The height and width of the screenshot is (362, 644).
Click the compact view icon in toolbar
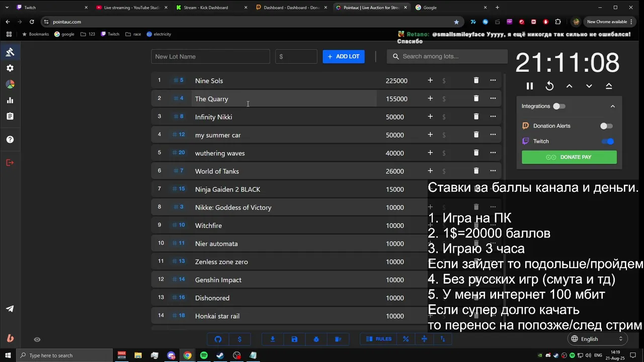pyautogui.click(x=424, y=339)
